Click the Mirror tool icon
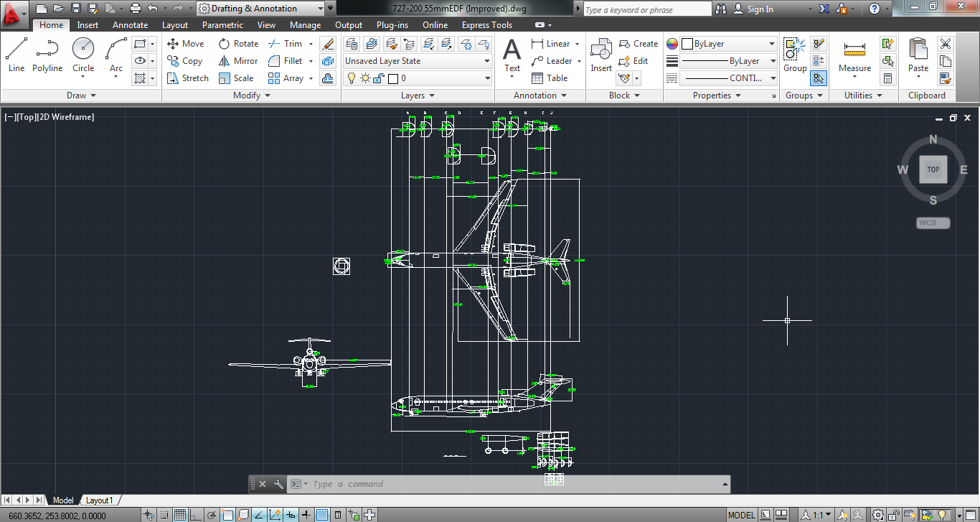Screen dimensions: 980x522 tap(225, 61)
